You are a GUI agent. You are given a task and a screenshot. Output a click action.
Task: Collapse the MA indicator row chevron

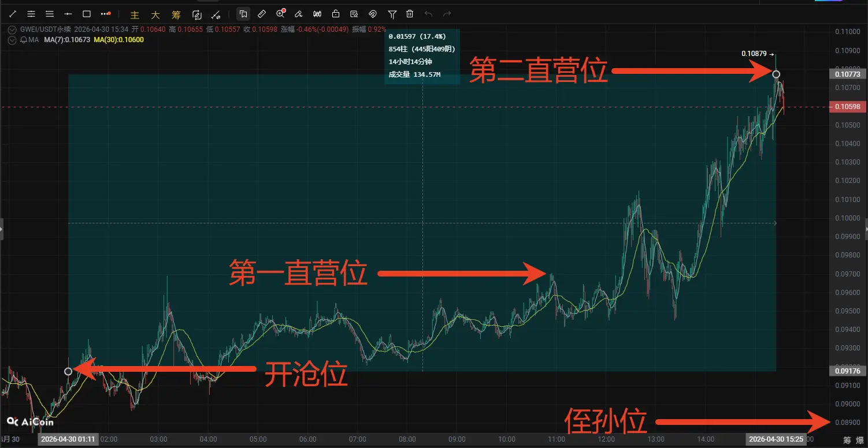click(x=12, y=40)
